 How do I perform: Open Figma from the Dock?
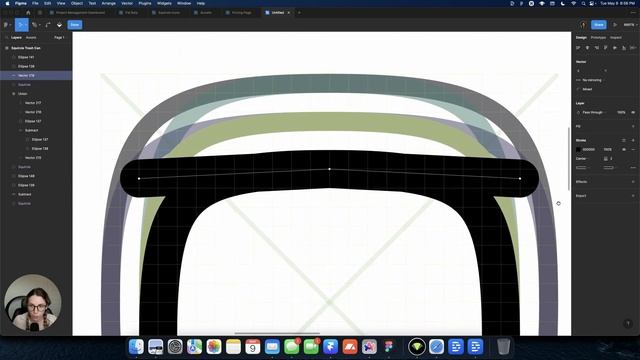click(x=389, y=347)
